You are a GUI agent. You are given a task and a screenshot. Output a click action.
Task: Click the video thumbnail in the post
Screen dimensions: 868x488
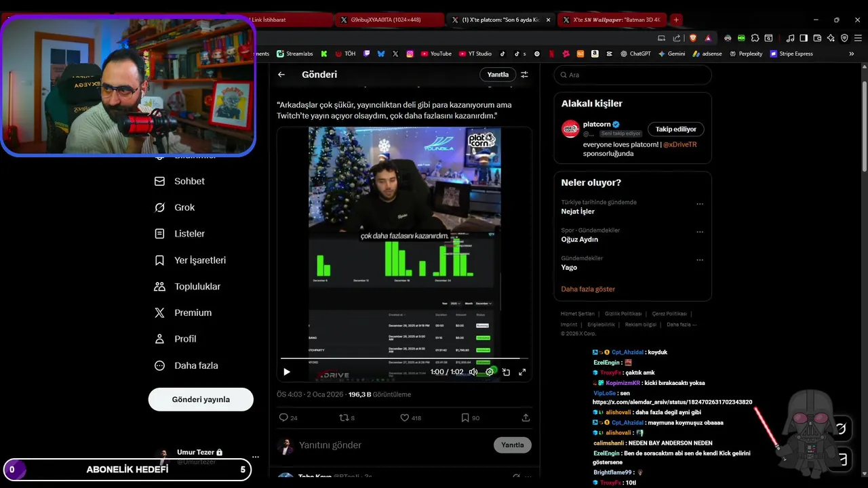(x=405, y=254)
